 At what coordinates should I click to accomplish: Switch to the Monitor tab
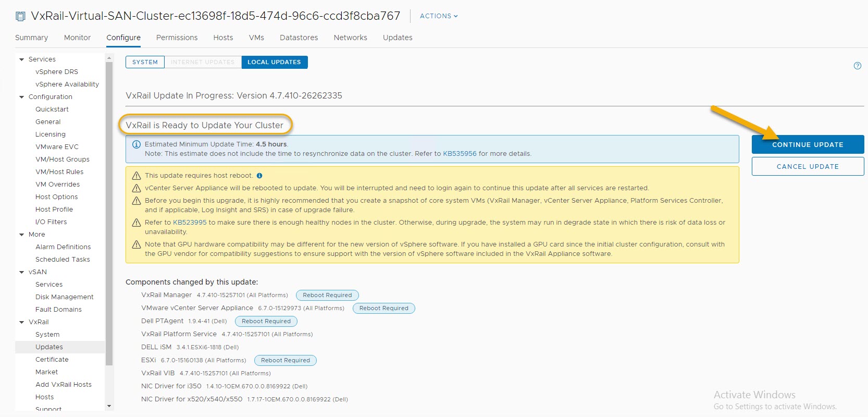pos(77,38)
